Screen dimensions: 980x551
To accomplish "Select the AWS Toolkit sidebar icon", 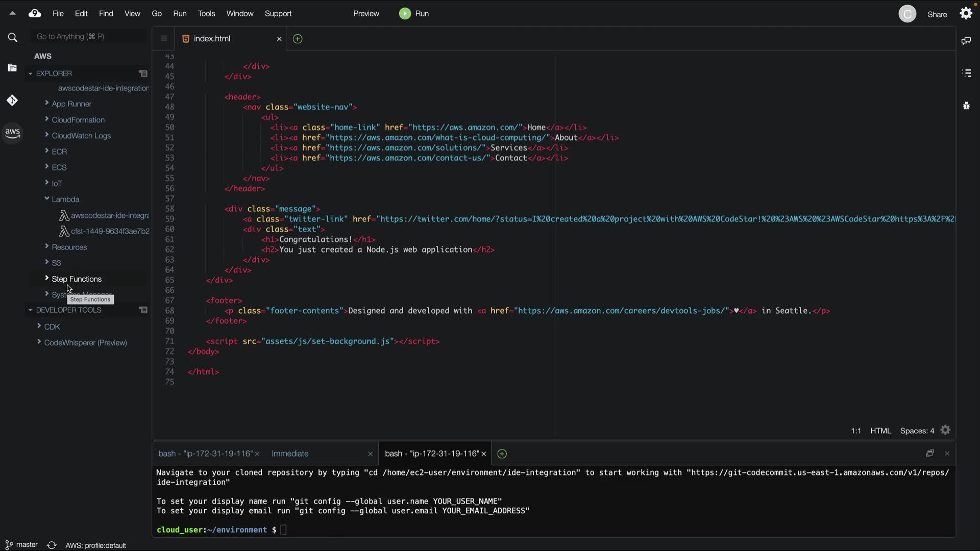I will pos(12,133).
